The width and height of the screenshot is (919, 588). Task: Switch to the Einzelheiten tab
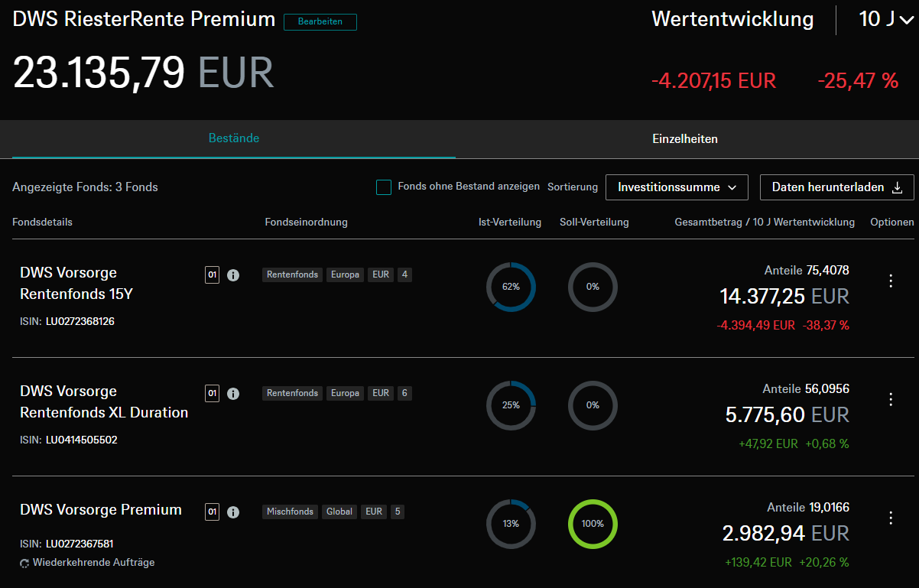(684, 139)
